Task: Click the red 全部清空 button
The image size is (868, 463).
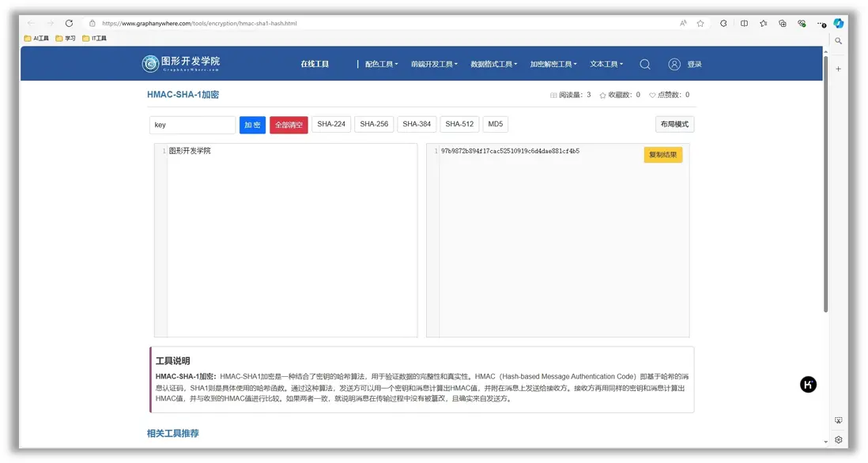Action: pos(289,125)
